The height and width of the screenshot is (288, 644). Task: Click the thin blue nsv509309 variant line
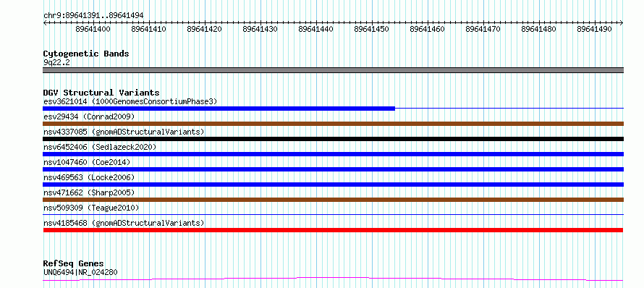coord(333,214)
